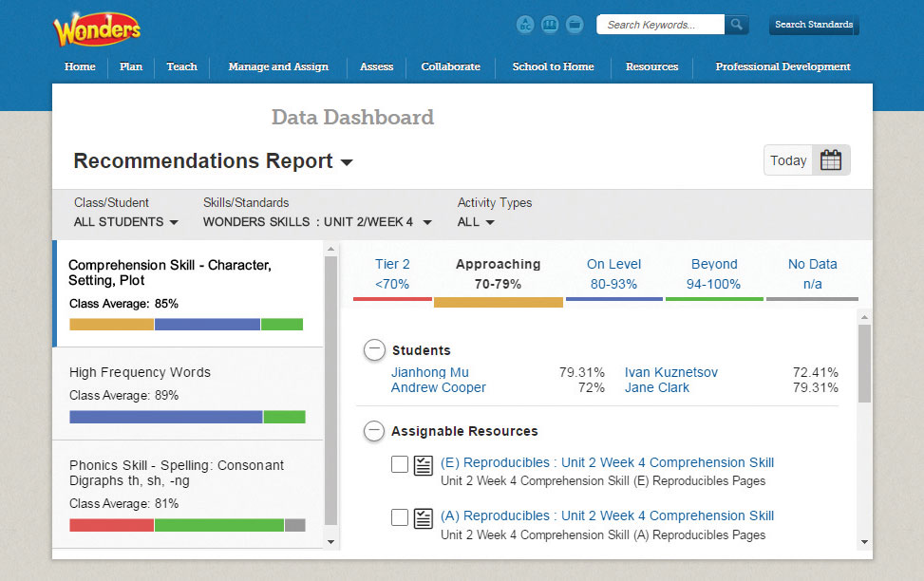Image resolution: width=924 pixels, height=581 pixels.
Task: Click the recommendations panel scroll-down arrow
Action: tap(864, 542)
